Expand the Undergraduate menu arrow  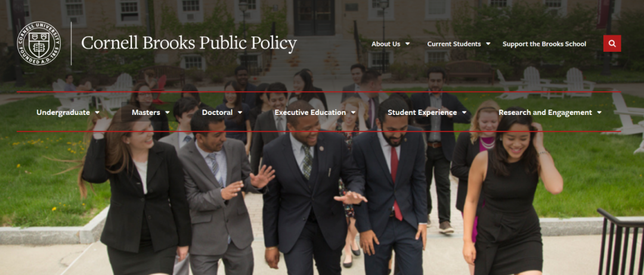coord(97,112)
